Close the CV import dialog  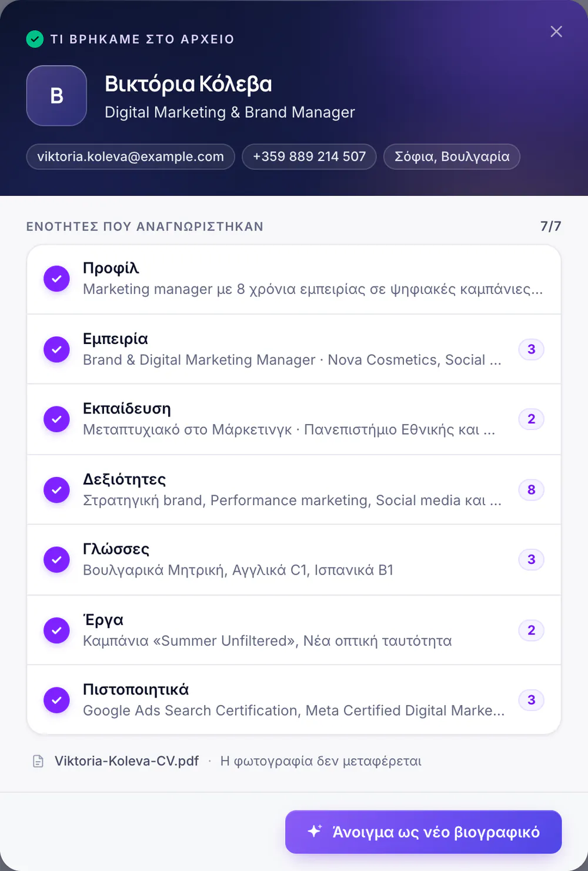tap(556, 32)
